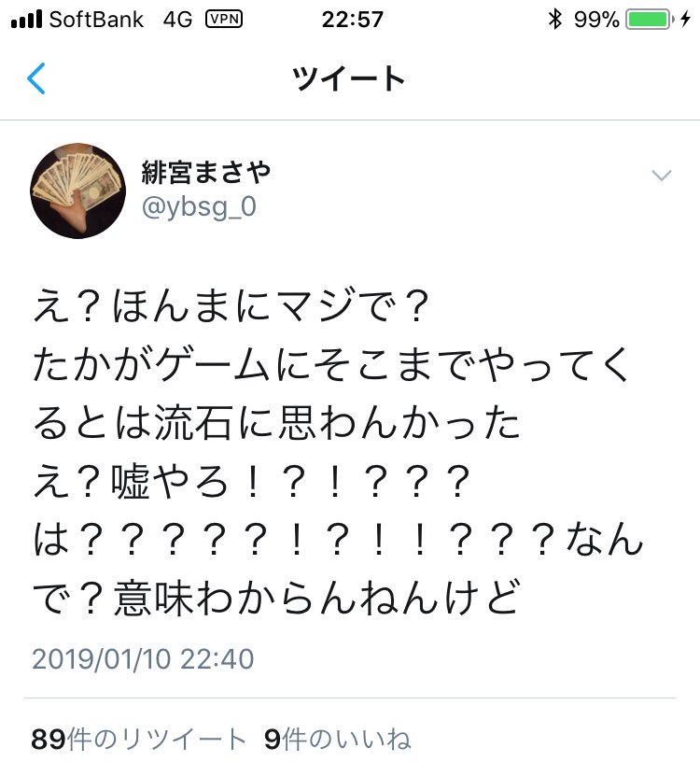Tap the SoftBank carrier label
Image resolution: width=700 pixels, height=776 pixels.
96,20
